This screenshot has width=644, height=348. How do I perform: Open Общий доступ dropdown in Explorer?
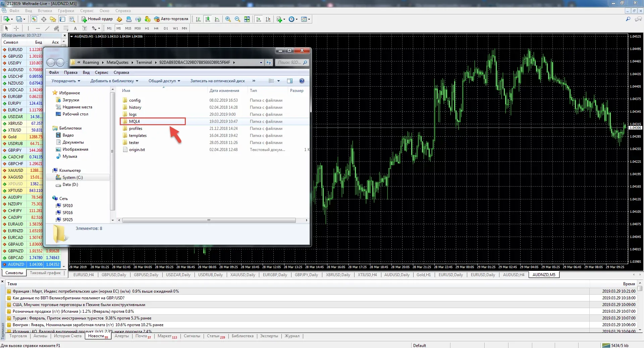tap(164, 81)
